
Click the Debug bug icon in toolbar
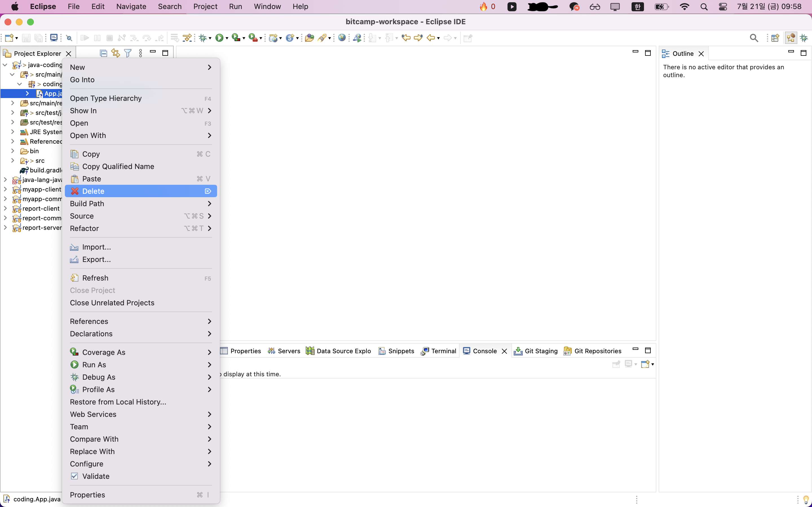pos(202,38)
